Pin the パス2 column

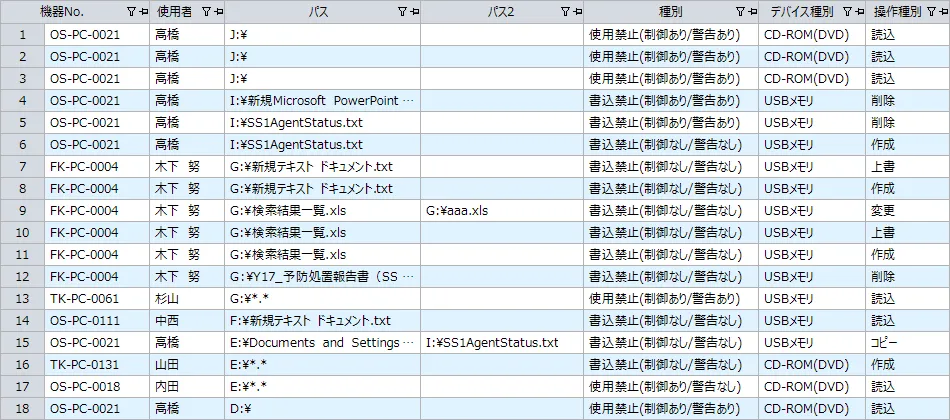577,12
